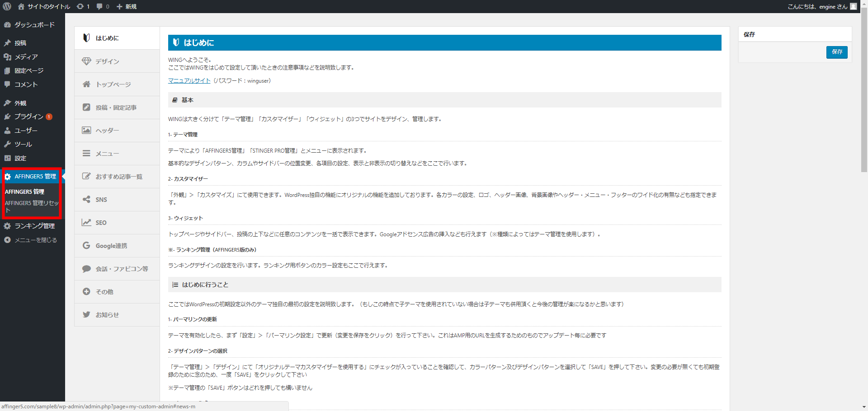Switch to the 投稿・固定記事 tab
Image resolution: width=868 pixels, height=411 pixels.
117,107
